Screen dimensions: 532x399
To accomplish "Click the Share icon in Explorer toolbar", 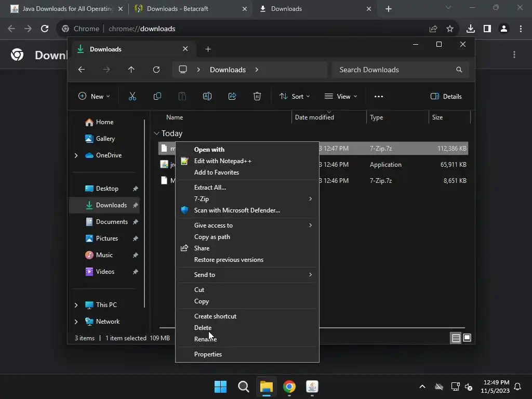I will 232,96.
